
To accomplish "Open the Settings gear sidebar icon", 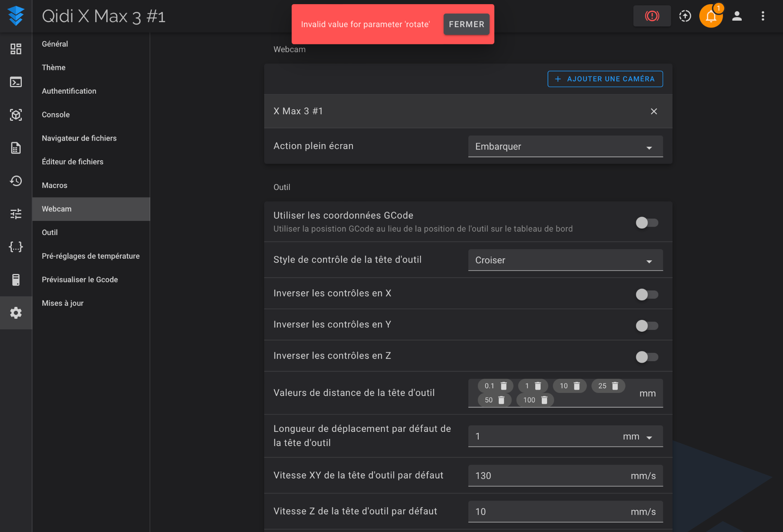I will (16, 313).
